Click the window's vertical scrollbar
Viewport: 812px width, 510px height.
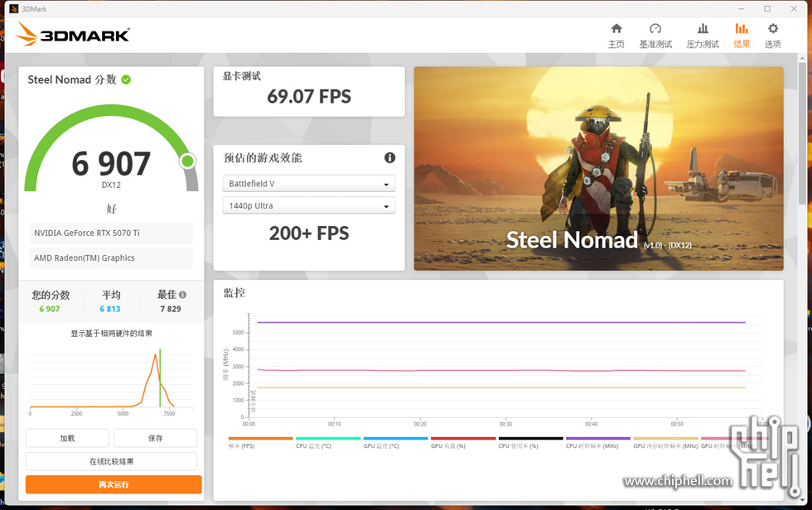[x=803, y=134]
